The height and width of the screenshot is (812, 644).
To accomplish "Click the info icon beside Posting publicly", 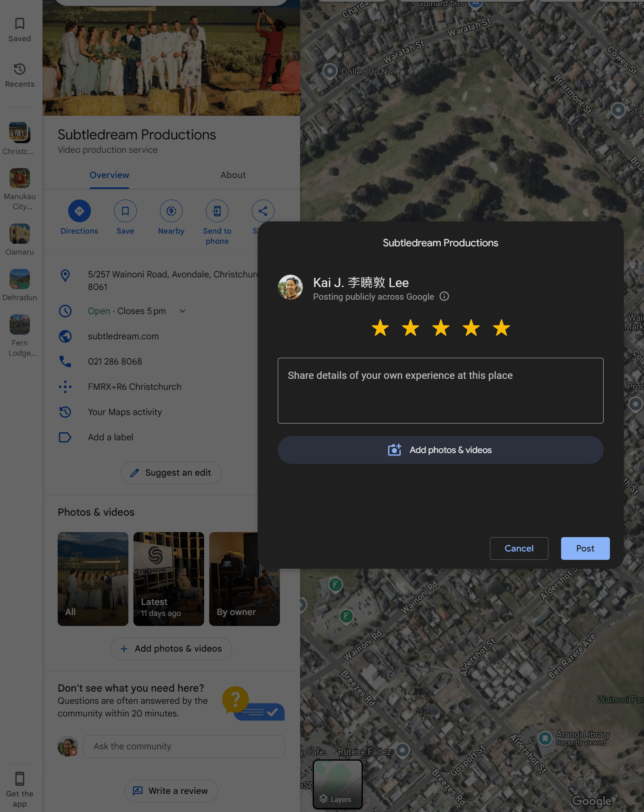I will pos(444,296).
